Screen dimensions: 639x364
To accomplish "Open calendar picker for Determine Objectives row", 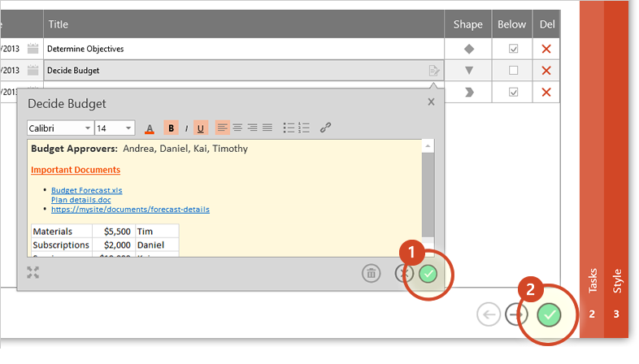I will [33, 49].
